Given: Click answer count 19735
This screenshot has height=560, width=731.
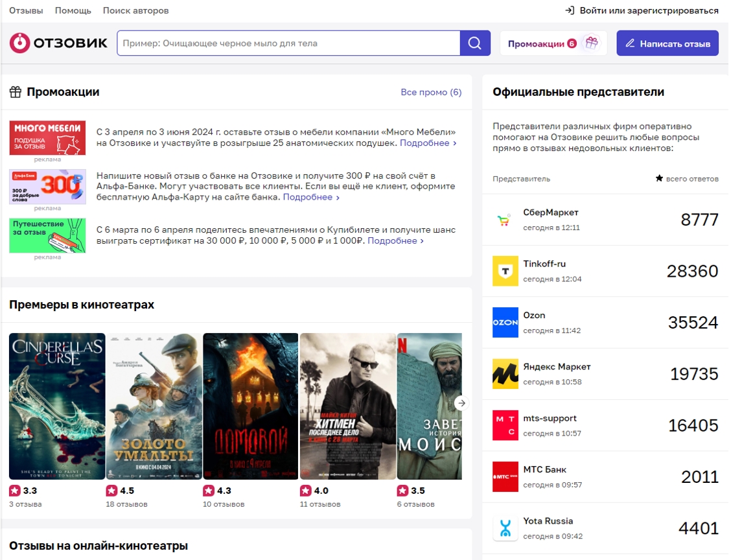Looking at the screenshot, I should point(694,374).
